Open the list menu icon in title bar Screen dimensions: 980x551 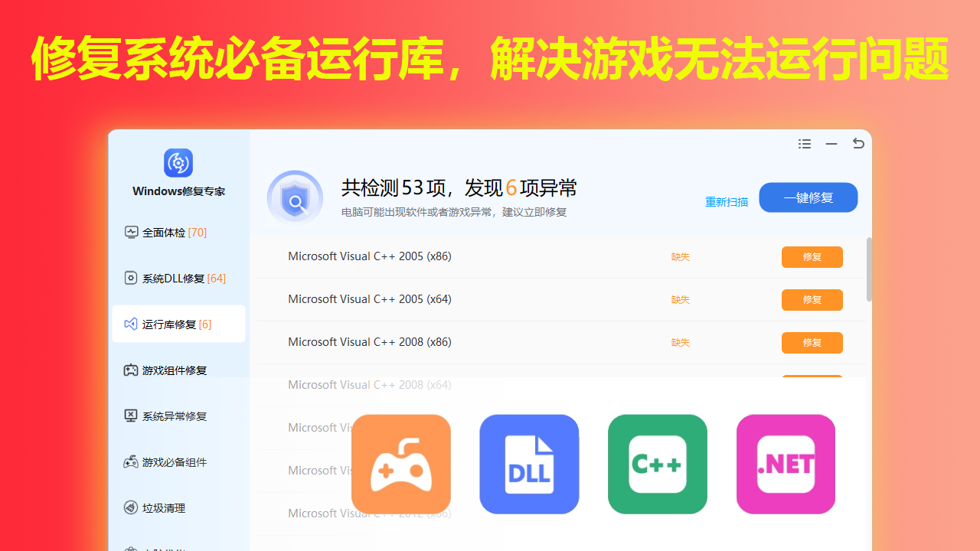(x=805, y=144)
